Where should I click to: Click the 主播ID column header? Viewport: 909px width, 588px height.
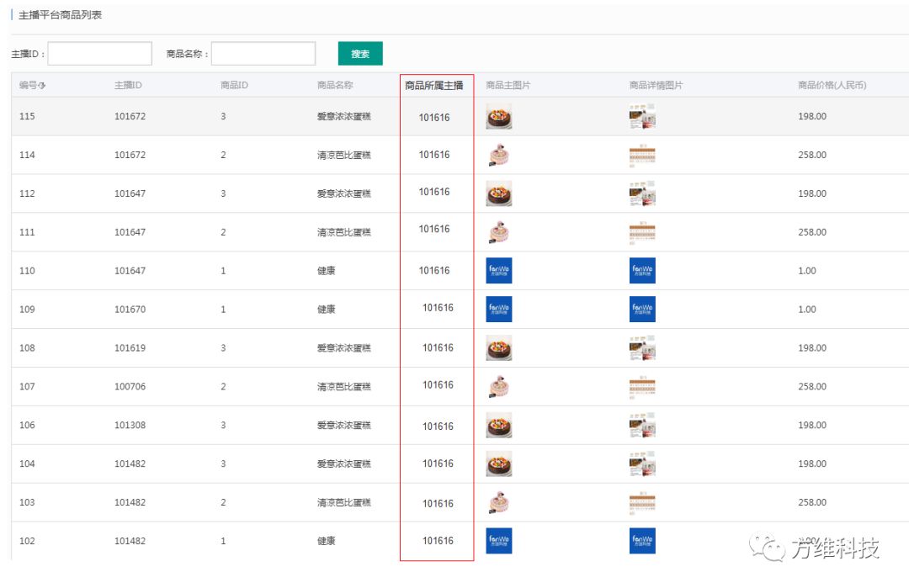point(128,85)
